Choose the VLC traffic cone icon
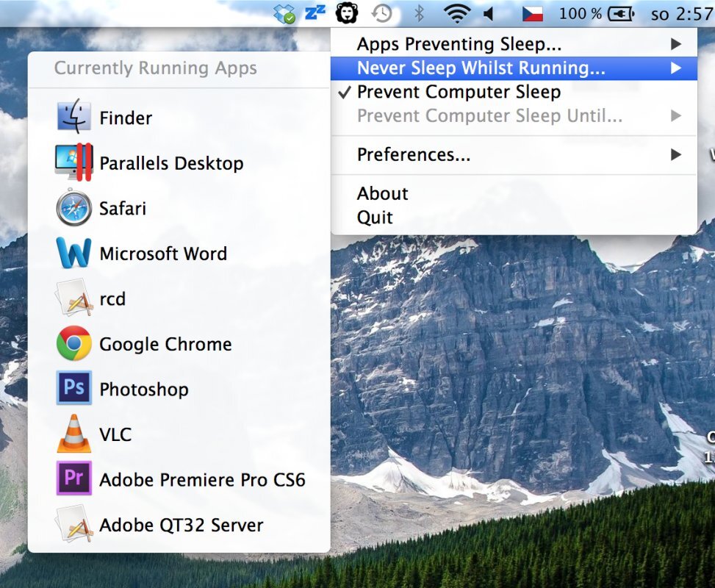 [x=73, y=434]
